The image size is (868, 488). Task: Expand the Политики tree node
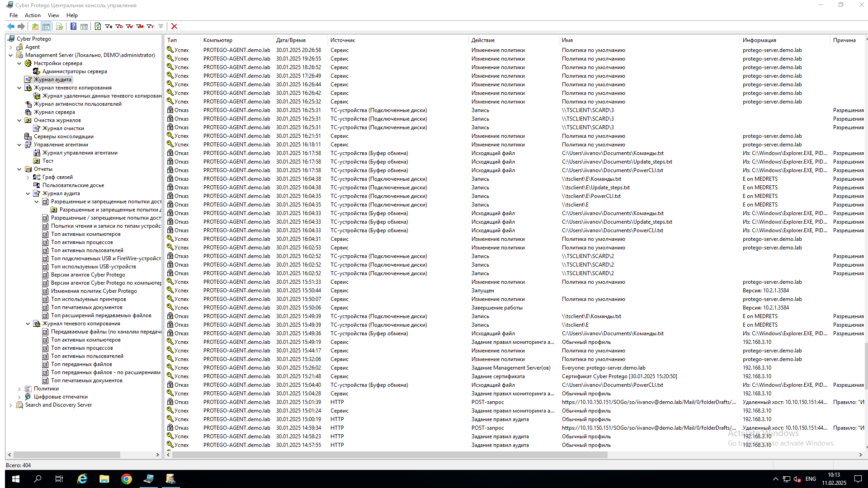19,389
